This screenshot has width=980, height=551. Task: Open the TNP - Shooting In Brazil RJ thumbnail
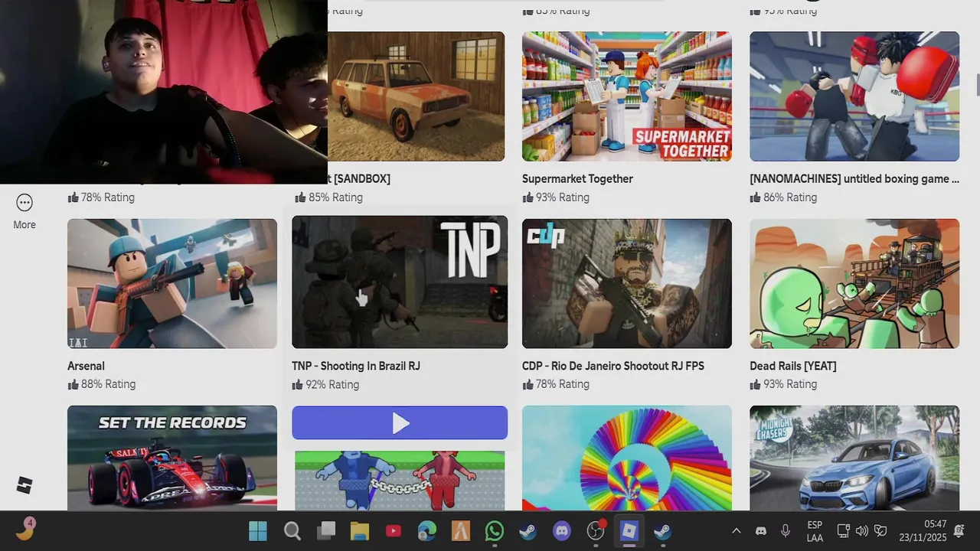click(400, 282)
